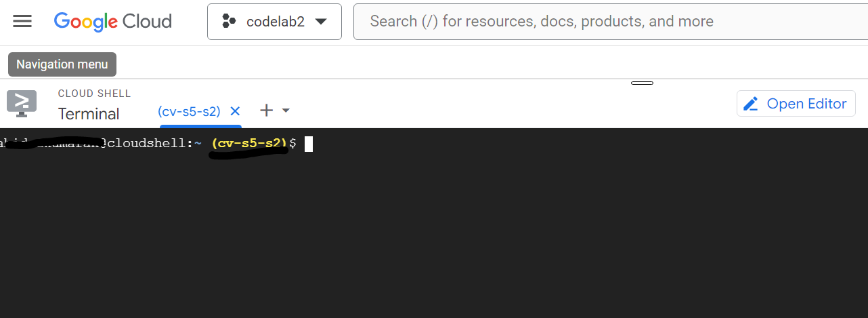Click the Navigation menu tooltip
Viewport: 868px width, 318px height.
tap(62, 64)
